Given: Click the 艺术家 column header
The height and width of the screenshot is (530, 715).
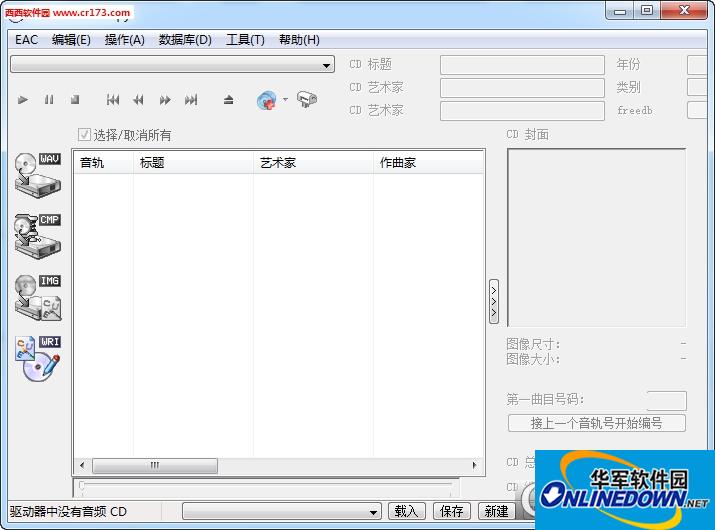Looking at the screenshot, I should [313, 162].
